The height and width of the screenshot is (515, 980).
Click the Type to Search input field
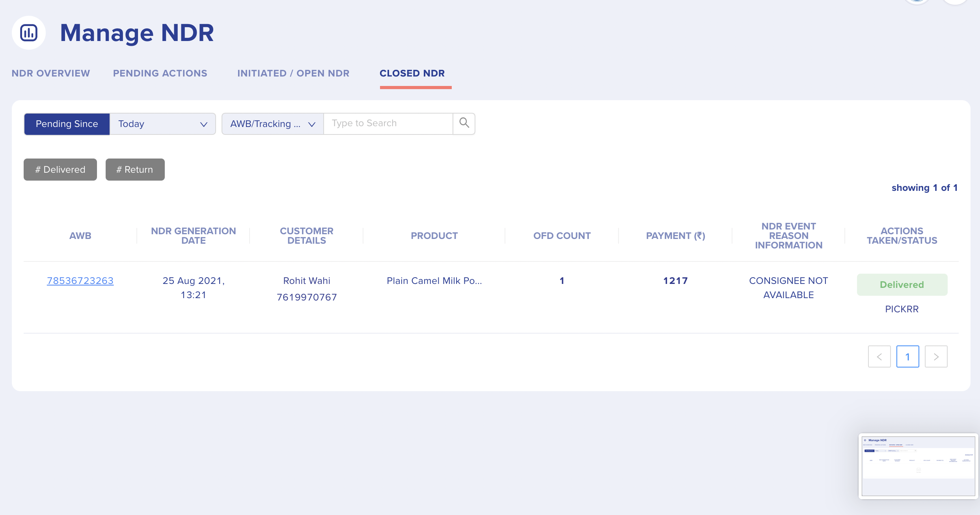[388, 123]
